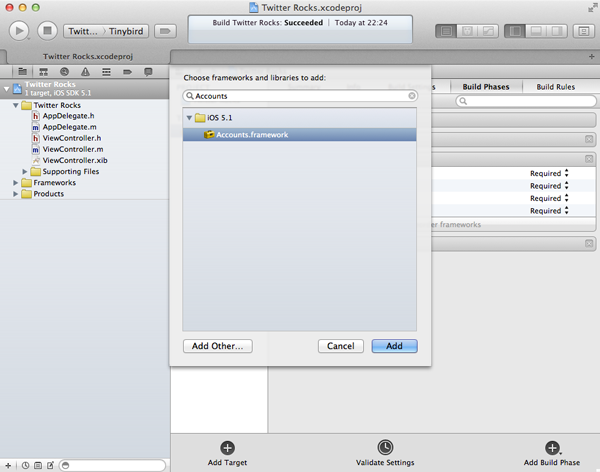The height and width of the screenshot is (472, 600).
Task: Hide the Navigator pane view toggle
Action: coord(515,31)
